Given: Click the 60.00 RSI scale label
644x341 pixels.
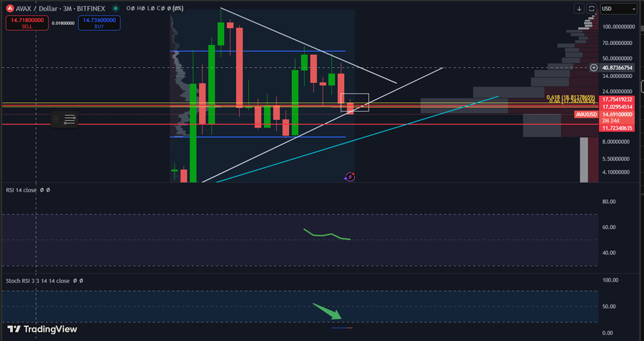Looking at the screenshot, I should [x=609, y=227].
